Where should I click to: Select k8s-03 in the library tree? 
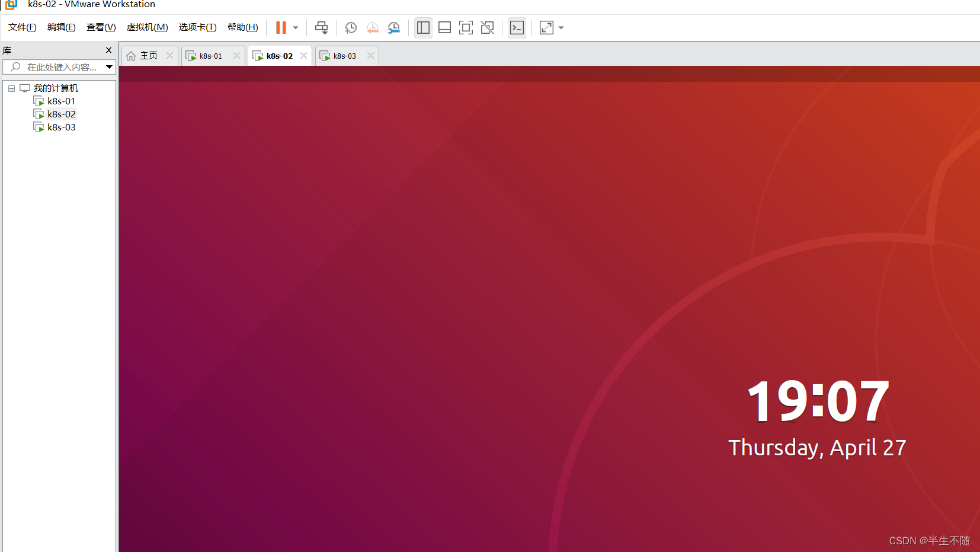[x=62, y=127]
